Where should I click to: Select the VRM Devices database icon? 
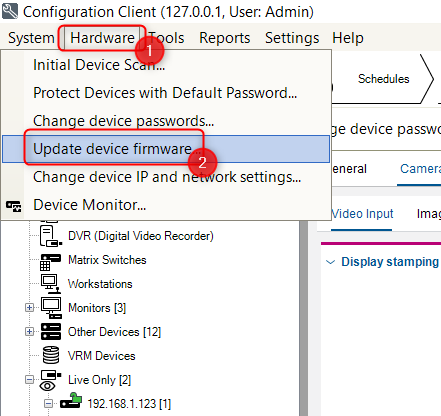(51, 355)
